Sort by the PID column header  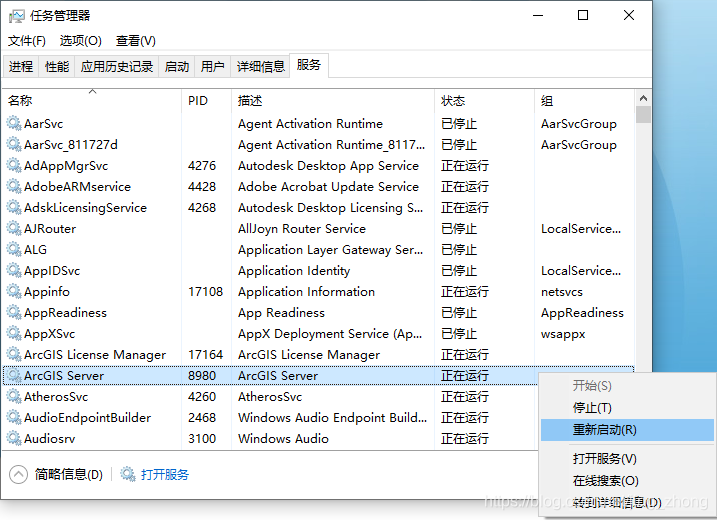(207, 101)
